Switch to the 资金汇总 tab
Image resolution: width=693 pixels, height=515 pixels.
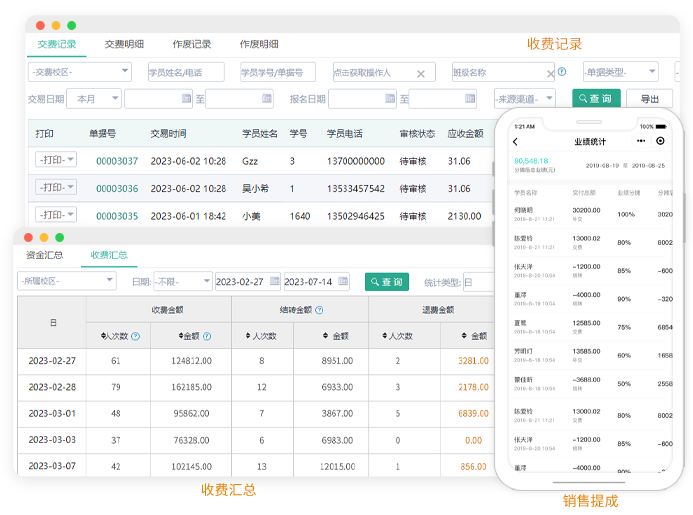point(44,255)
